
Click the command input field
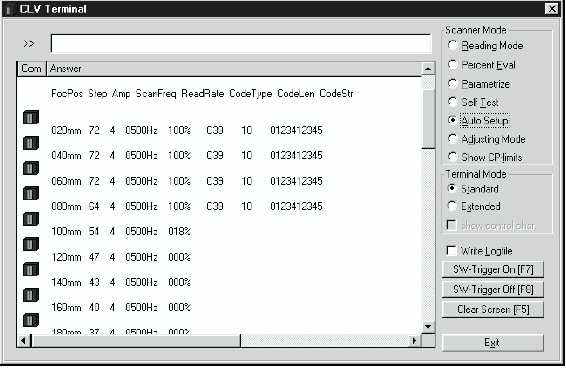[x=241, y=44]
